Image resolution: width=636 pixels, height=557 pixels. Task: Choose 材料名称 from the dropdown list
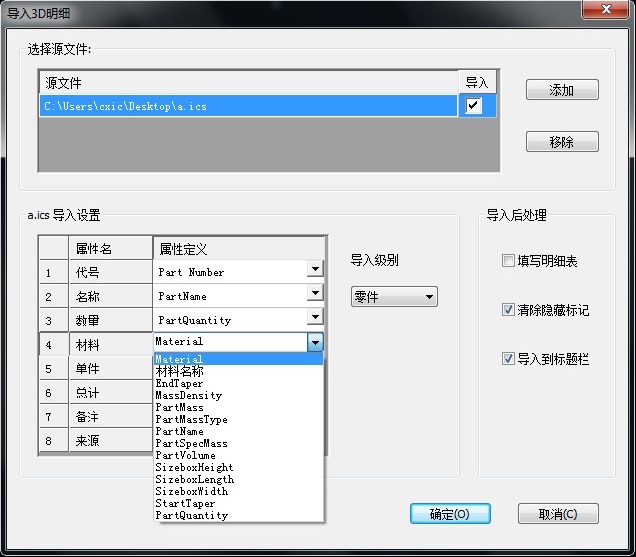[x=238, y=371]
